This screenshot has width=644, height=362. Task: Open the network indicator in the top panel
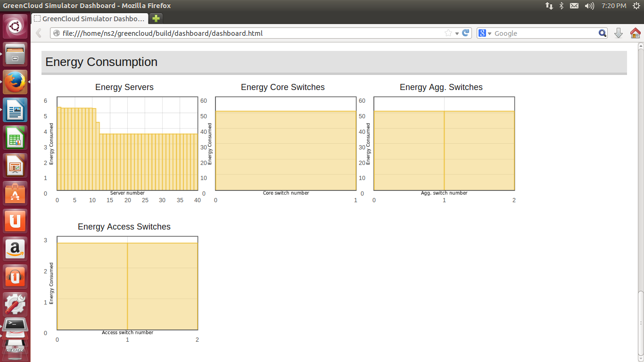point(549,6)
